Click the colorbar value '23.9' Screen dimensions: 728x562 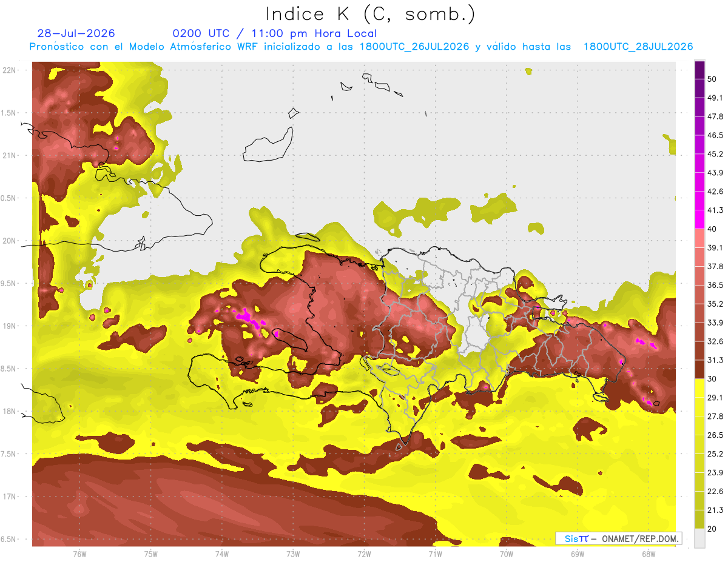[x=715, y=472]
